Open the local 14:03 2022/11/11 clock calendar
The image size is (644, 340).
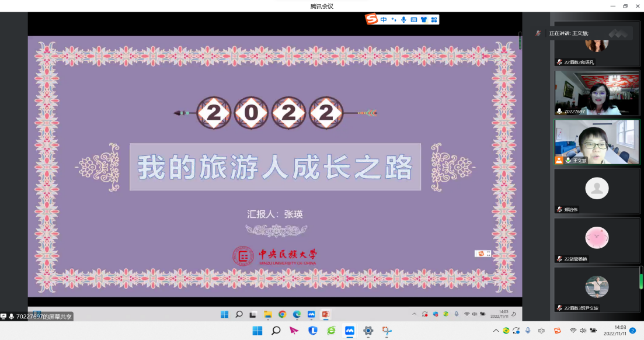tap(614, 331)
